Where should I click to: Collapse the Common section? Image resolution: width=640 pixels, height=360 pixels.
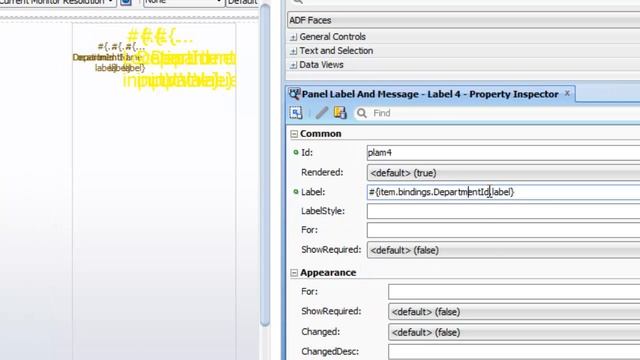pyautogui.click(x=294, y=134)
